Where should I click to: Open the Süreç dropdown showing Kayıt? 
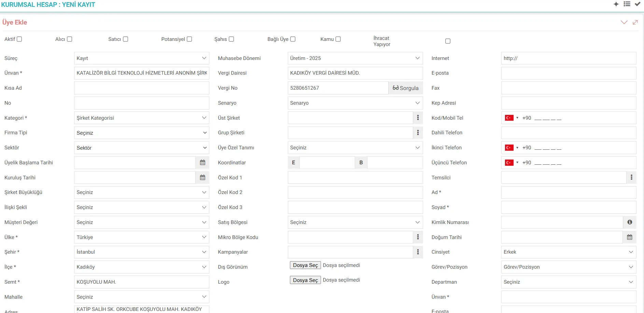pyautogui.click(x=141, y=58)
